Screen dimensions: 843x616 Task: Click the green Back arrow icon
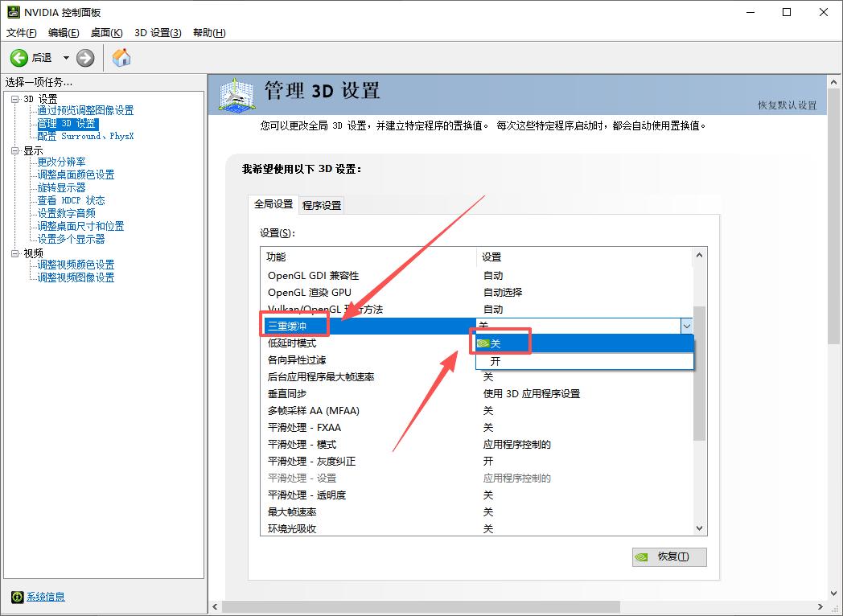click(x=19, y=58)
